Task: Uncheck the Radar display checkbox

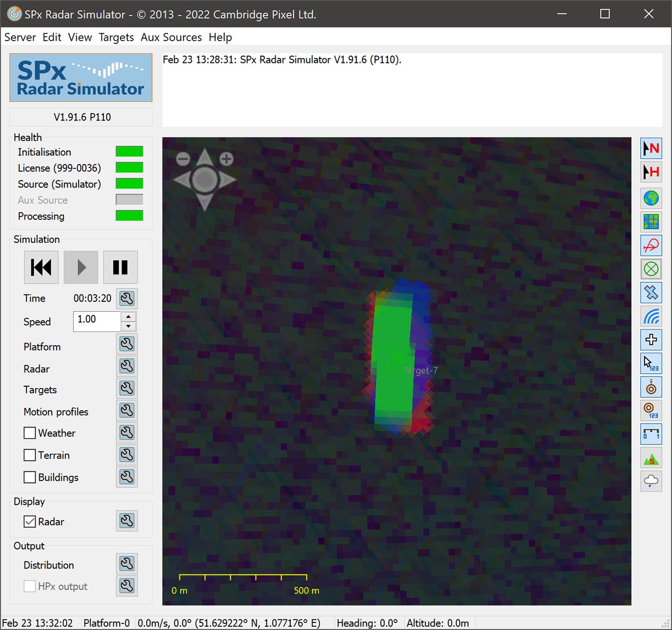Action: 29,522
